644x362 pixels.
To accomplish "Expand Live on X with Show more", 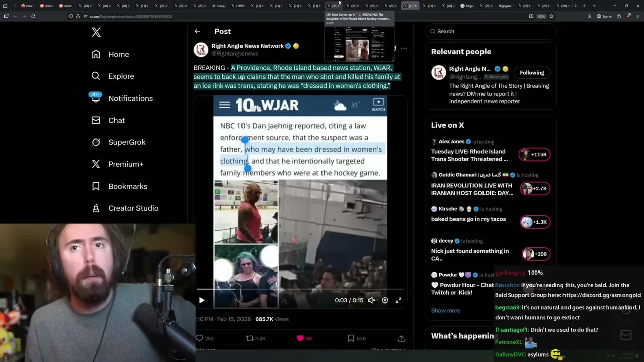I will (446, 311).
